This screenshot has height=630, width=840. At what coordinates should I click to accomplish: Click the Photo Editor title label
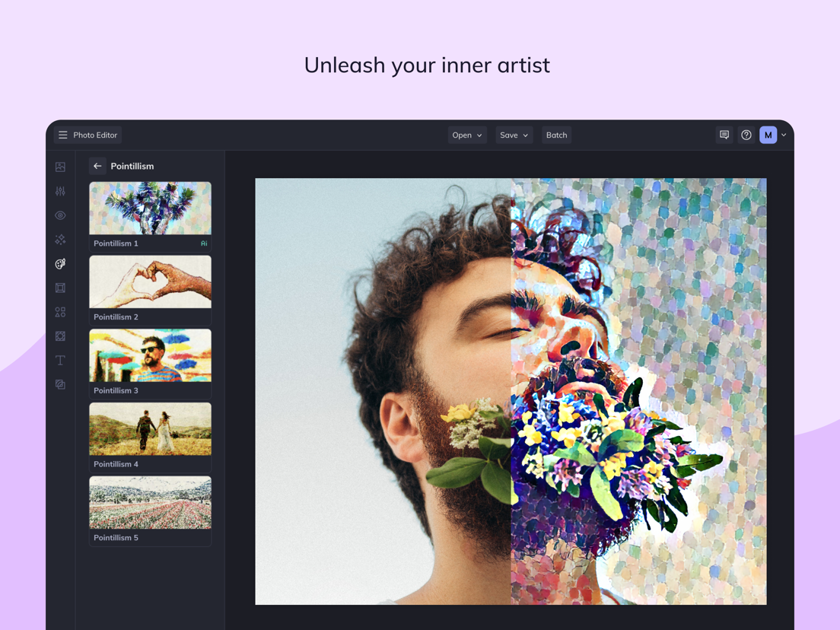pos(95,135)
